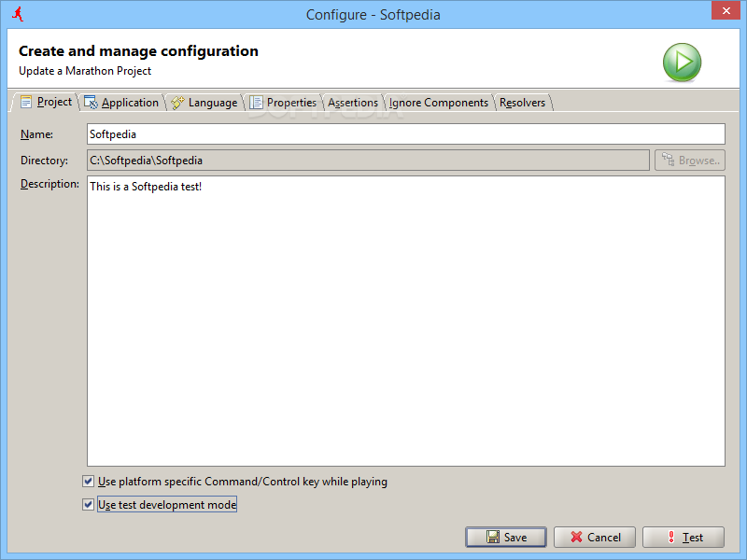Click inside the Description text area
Image resolution: width=747 pixels, height=560 pixels.
click(x=406, y=321)
